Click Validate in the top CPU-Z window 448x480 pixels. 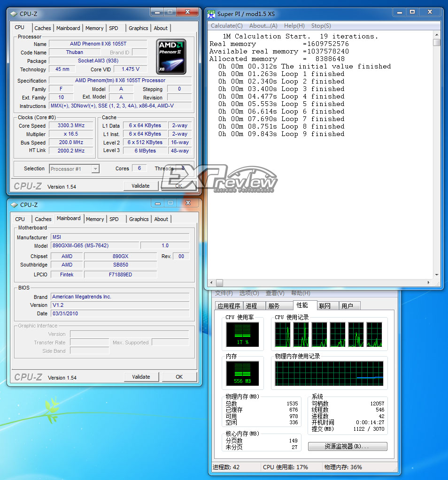(x=141, y=186)
